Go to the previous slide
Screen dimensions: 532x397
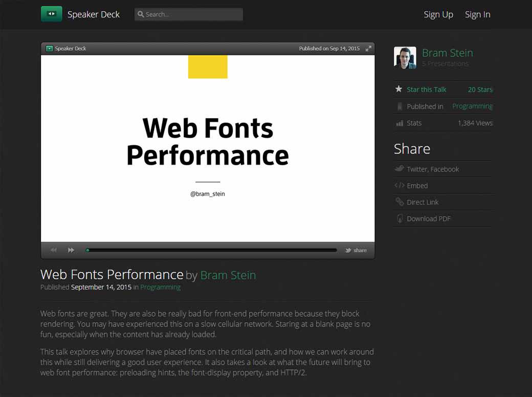(x=53, y=250)
